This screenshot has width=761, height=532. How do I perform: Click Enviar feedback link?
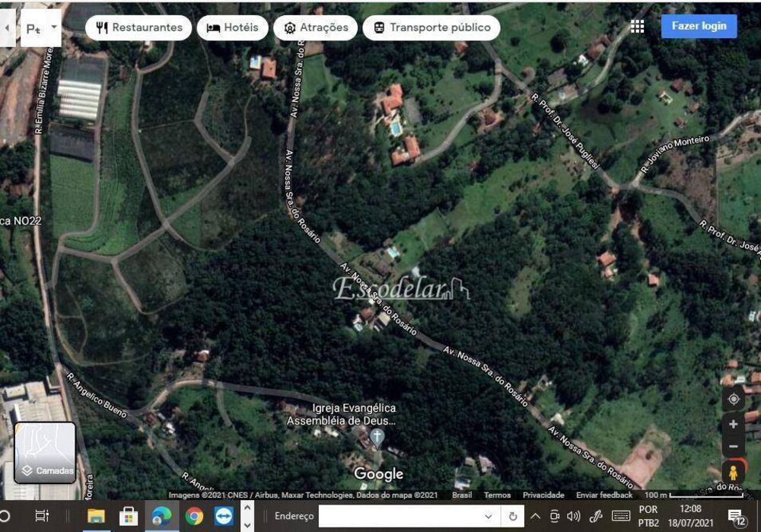604,495
